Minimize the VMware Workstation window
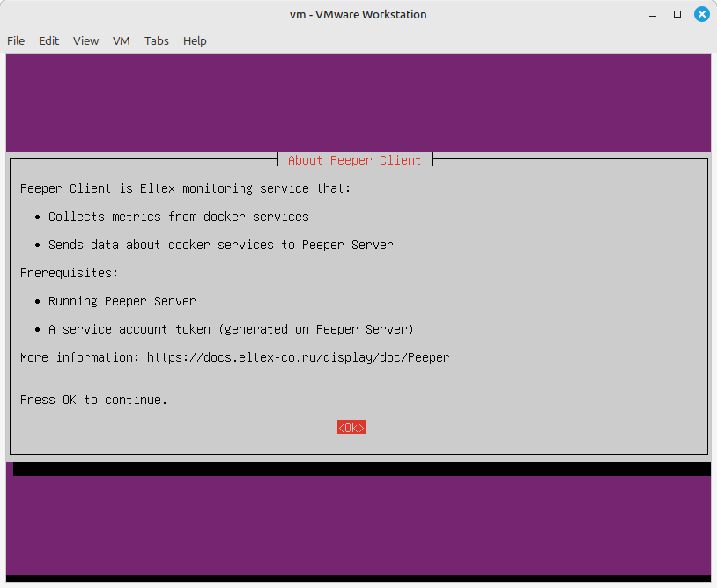Viewport: 717px width, 588px height. point(653,15)
